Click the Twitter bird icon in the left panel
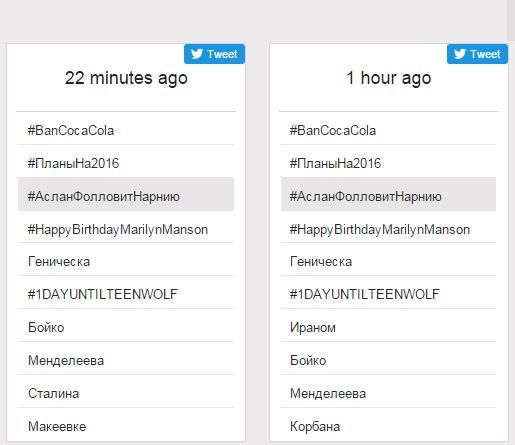515x445 pixels. click(197, 54)
